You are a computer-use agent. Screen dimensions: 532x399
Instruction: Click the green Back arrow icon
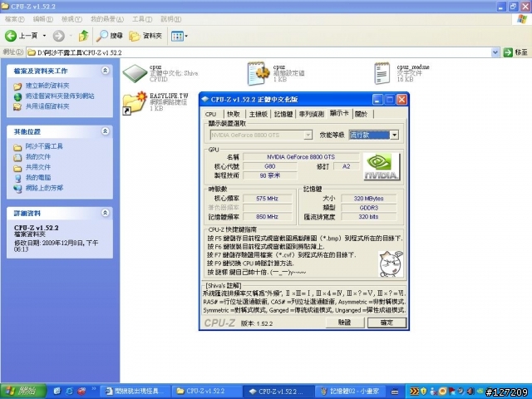click(x=11, y=36)
